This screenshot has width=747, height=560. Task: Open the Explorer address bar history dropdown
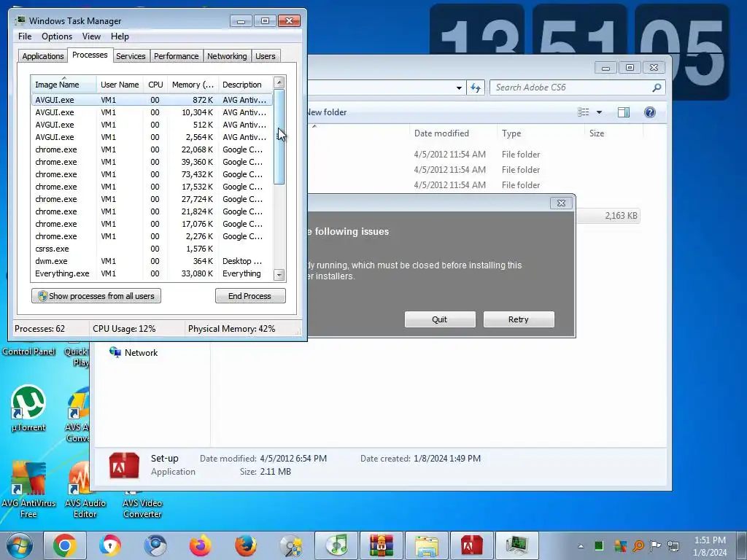pos(459,87)
